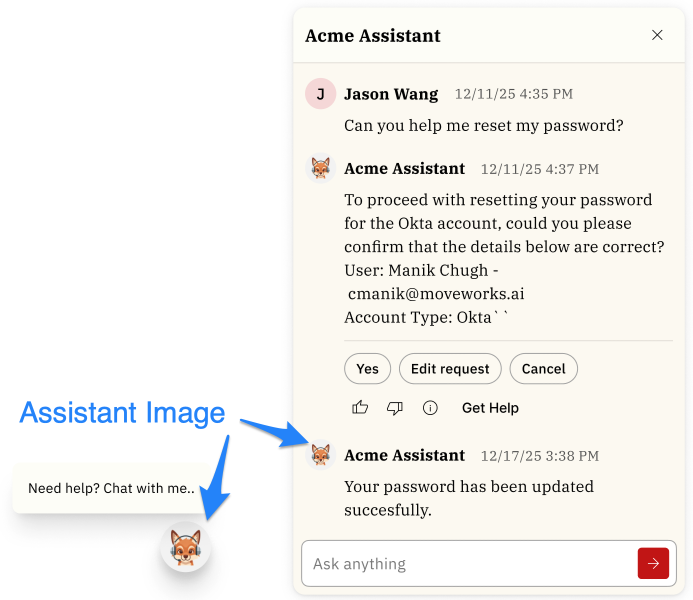The image size is (693, 600).
Task: Click the 12/11/25 4:35 PM timestamp
Action: click(x=514, y=94)
